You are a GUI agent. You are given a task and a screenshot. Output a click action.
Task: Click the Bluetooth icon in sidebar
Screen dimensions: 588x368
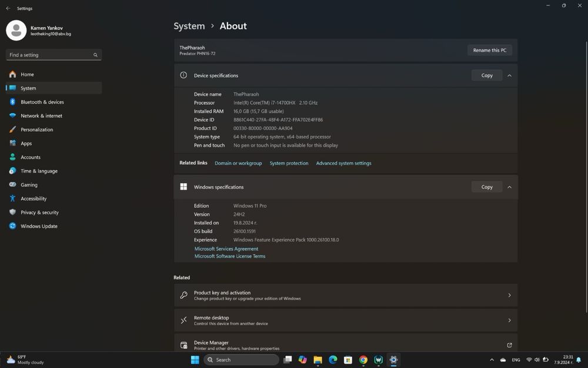coord(12,102)
